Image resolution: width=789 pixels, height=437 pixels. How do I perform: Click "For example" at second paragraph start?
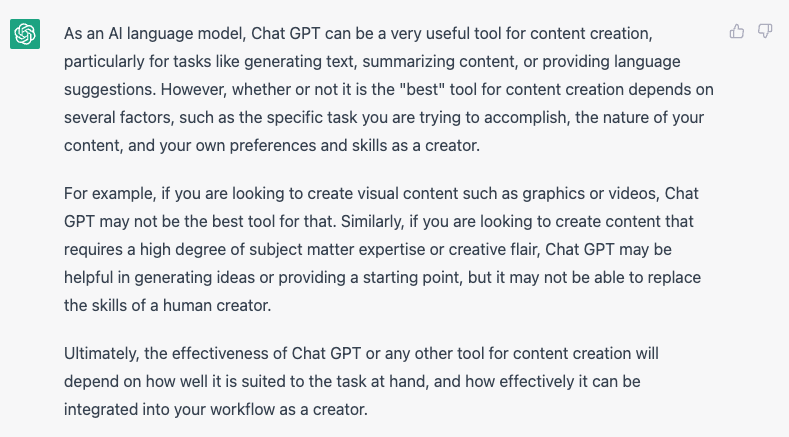[109, 194]
